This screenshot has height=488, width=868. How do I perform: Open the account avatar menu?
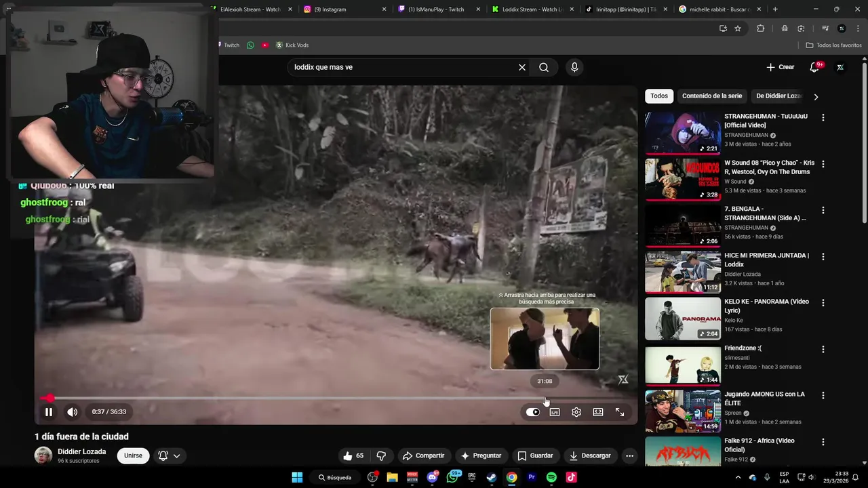840,67
